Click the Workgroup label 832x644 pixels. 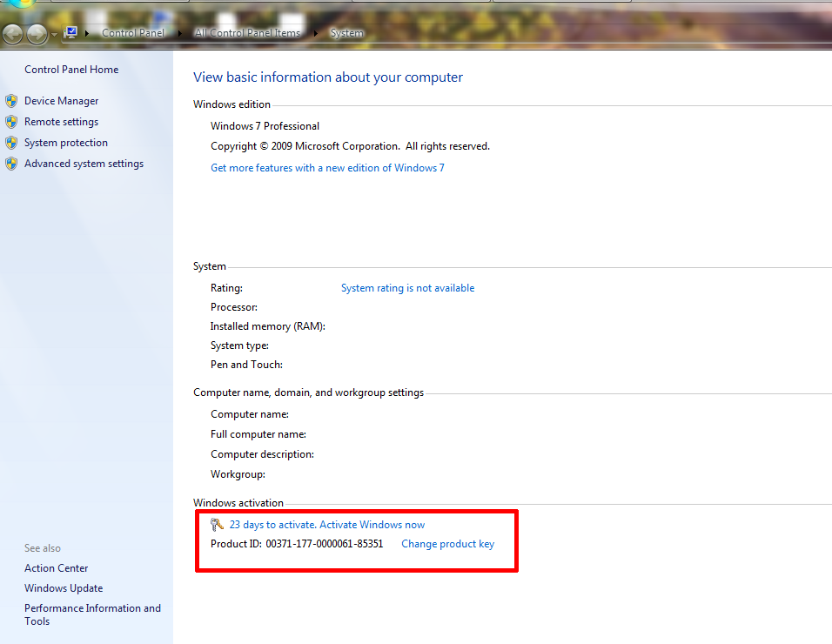(x=238, y=474)
